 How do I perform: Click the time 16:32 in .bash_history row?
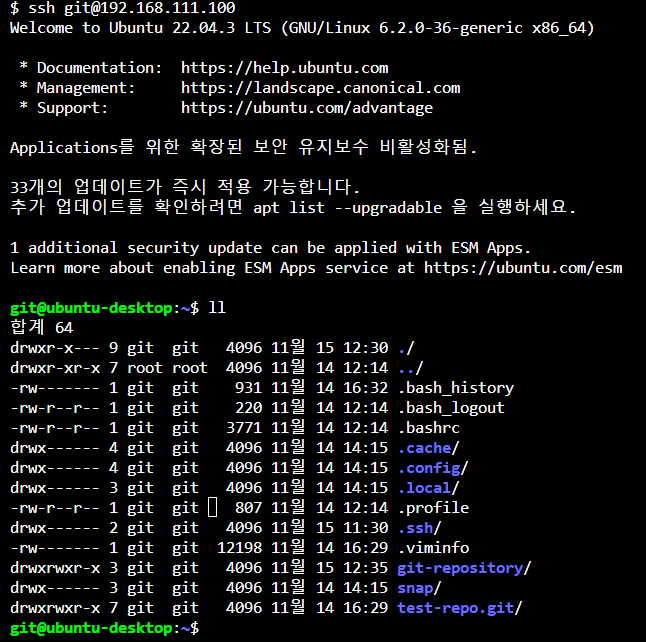[365, 388]
